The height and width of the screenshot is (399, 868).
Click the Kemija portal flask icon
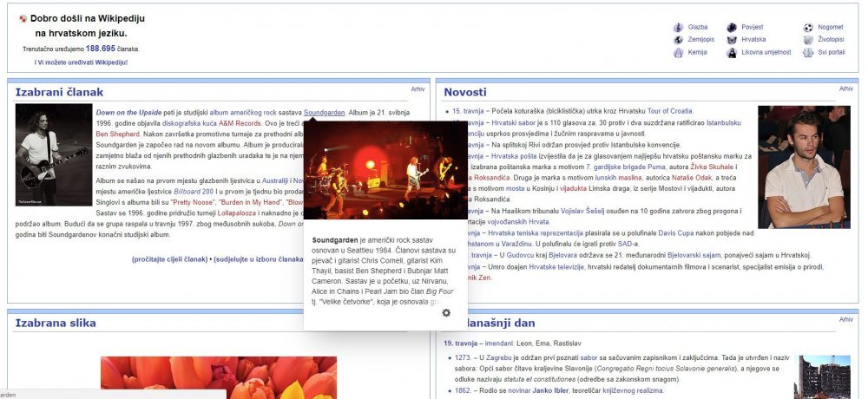coord(678,53)
